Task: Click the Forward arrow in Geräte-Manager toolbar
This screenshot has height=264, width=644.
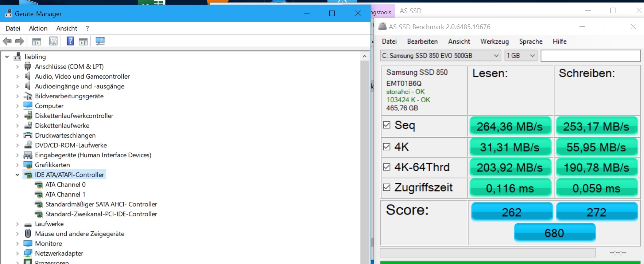Action: coord(20,41)
